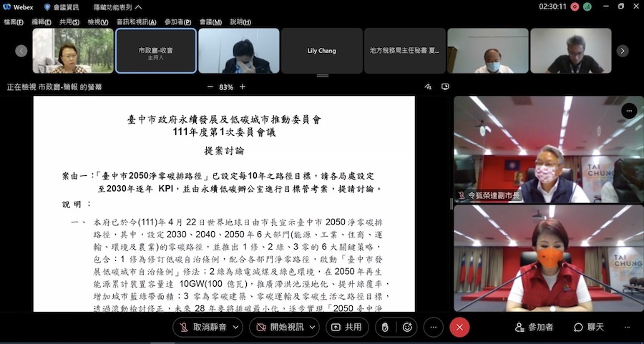Open the 聊天 chat panel
The width and height of the screenshot is (644, 344).
tap(589, 327)
